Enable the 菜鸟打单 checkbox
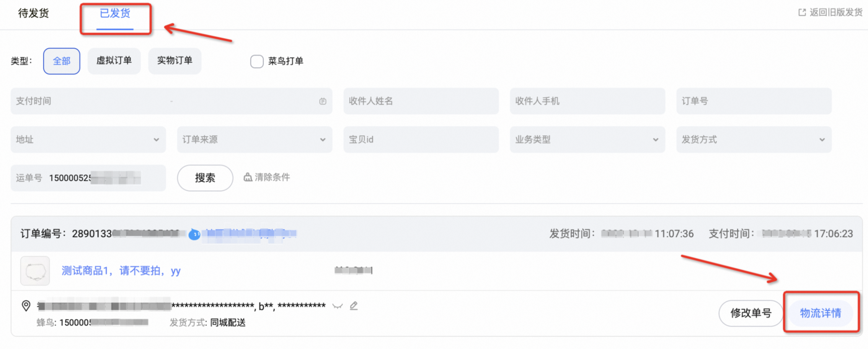 click(x=257, y=61)
